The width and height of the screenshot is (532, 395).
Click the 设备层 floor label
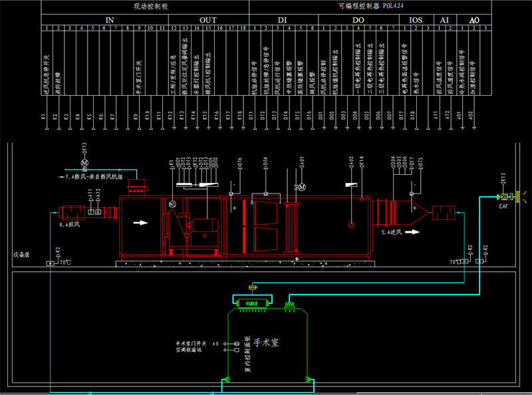point(21,255)
